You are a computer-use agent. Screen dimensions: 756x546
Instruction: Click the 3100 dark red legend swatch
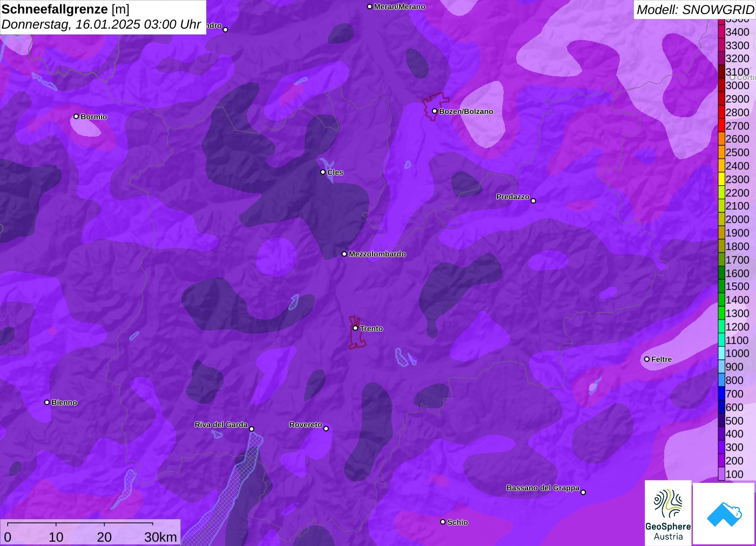tap(721, 72)
